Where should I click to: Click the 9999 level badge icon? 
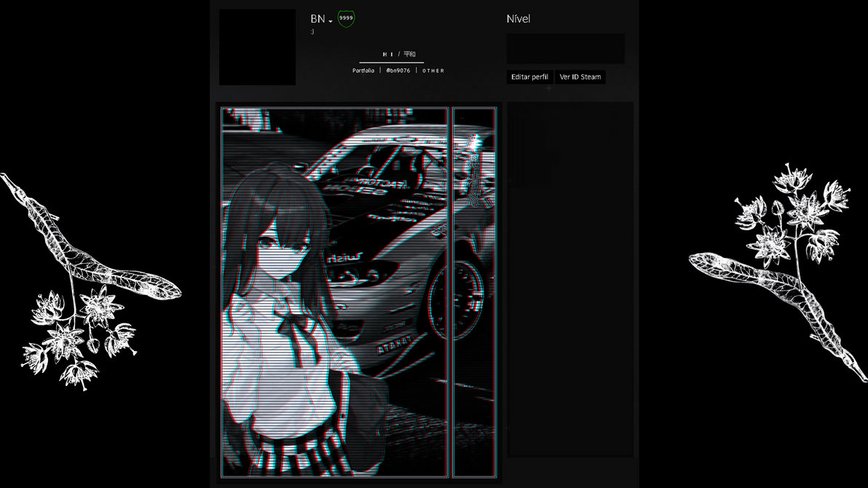pos(346,18)
